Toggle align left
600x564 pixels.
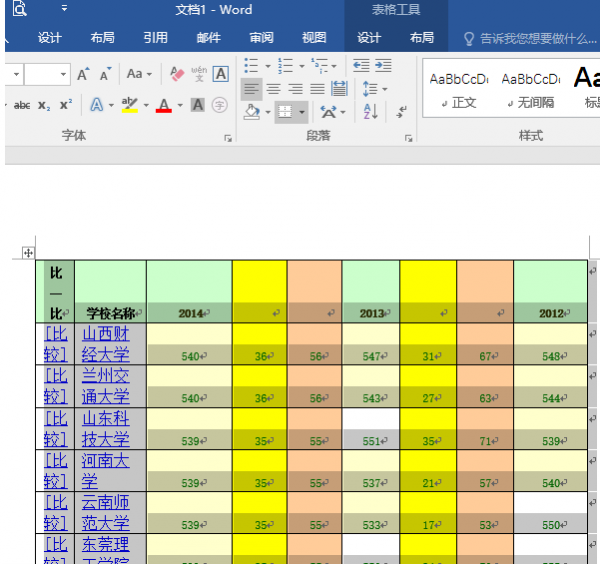click(x=251, y=89)
